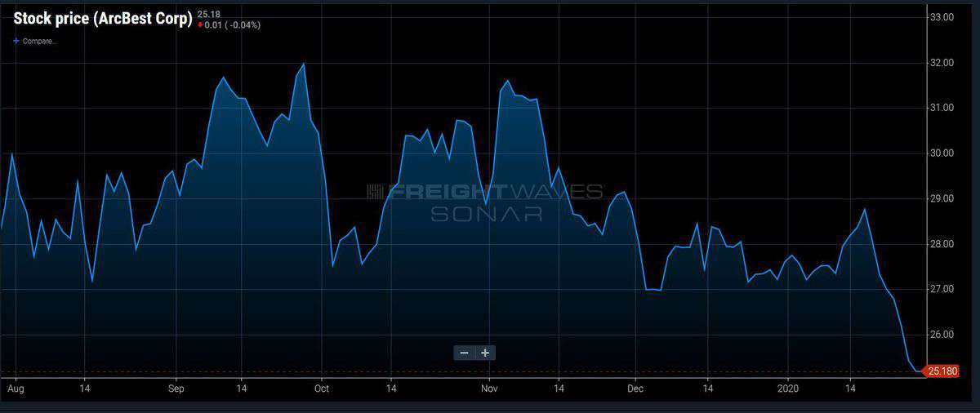Click the Dec date axis label
This screenshot has height=413, width=980.
point(636,389)
